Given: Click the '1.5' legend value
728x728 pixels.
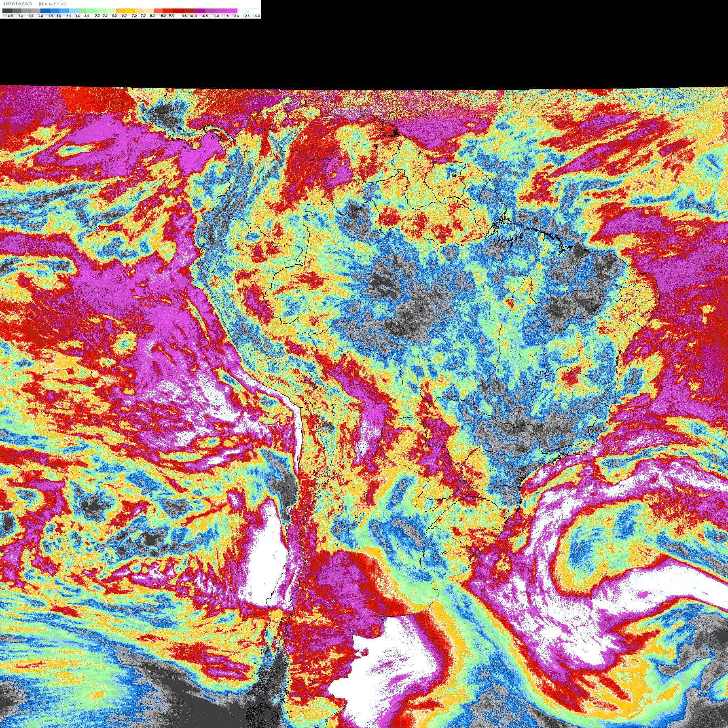Looking at the screenshot, I should (31, 16).
